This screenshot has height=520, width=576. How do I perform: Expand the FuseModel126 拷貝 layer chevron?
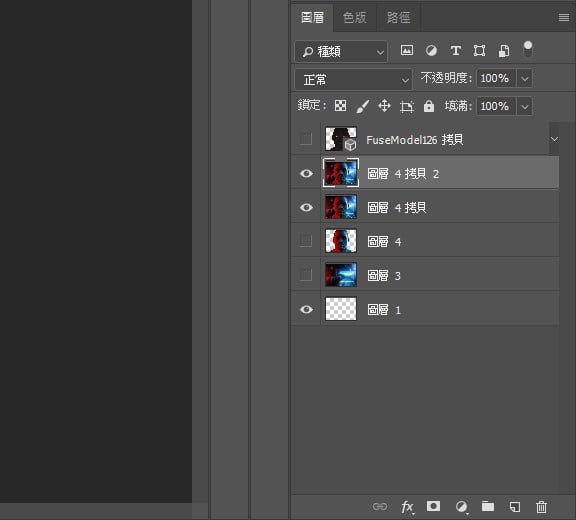tap(554, 139)
